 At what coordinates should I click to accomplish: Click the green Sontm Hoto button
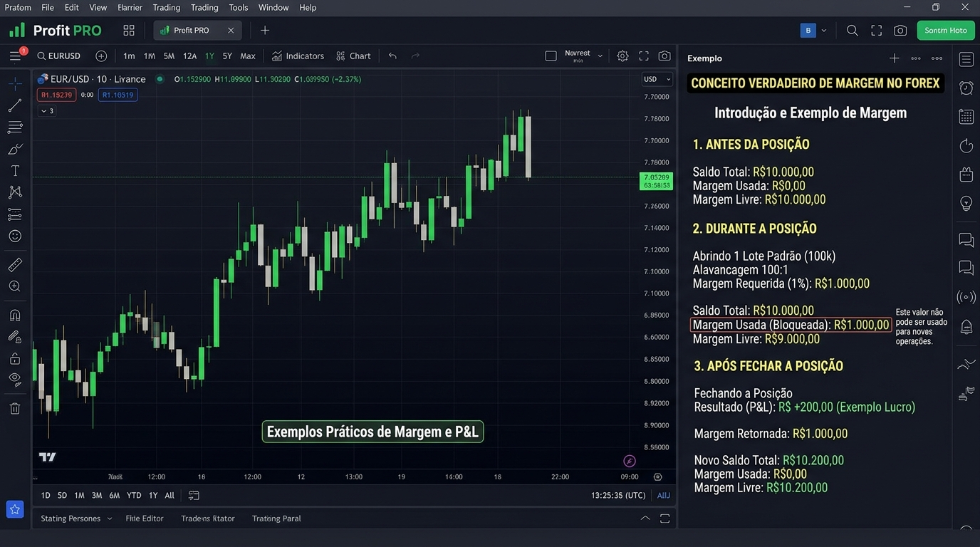tap(946, 31)
